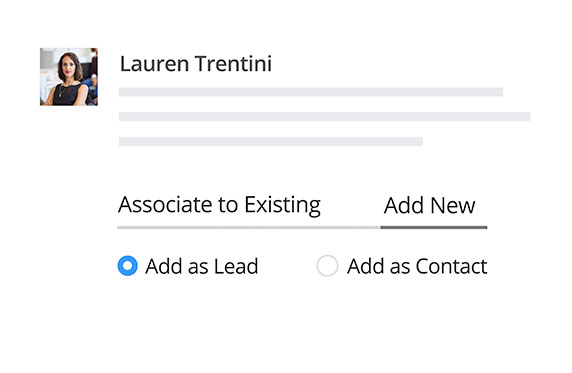
Task: Click the Add as Lead label text
Action: pos(201,266)
